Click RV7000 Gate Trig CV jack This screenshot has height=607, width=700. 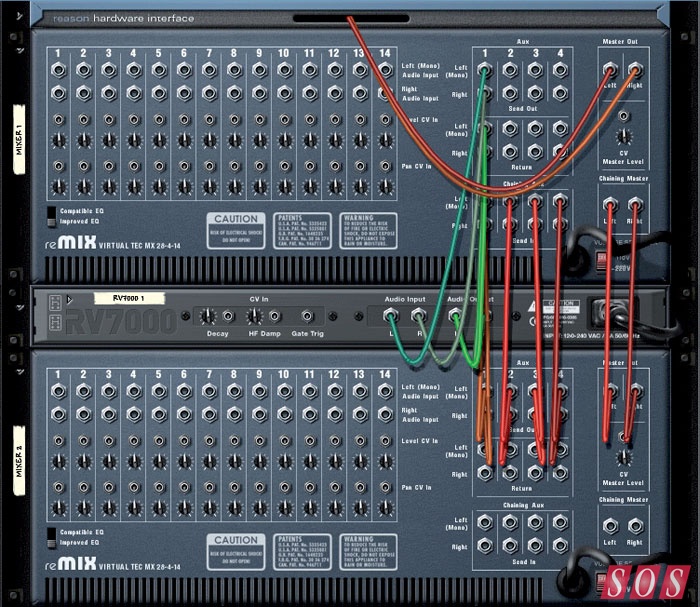click(307, 316)
